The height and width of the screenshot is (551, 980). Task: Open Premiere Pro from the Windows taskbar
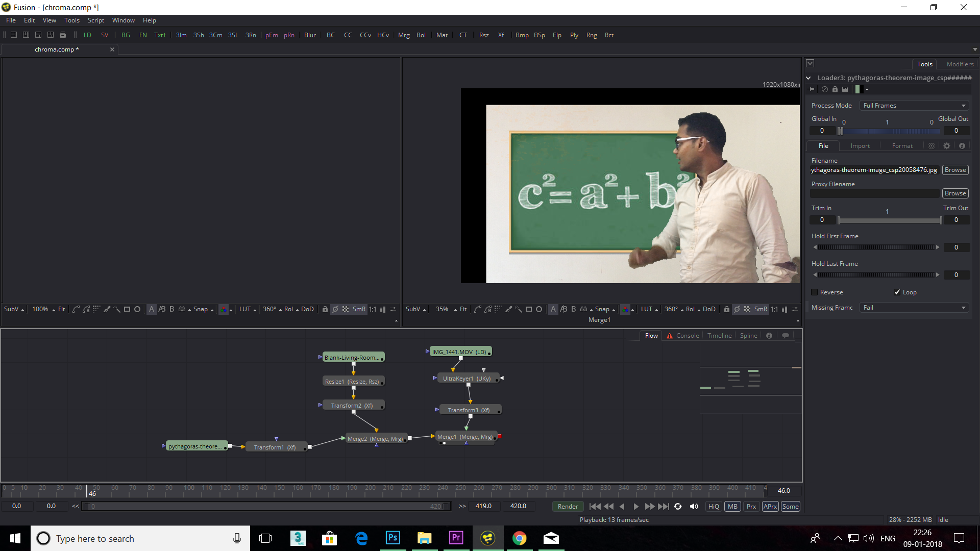456,538
